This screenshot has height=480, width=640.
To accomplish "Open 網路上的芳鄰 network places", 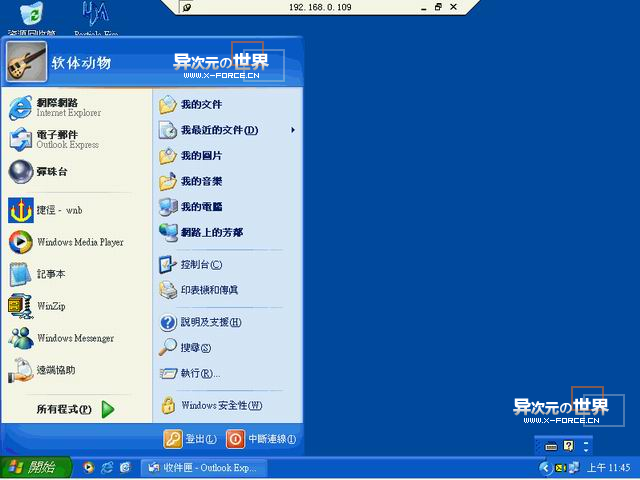I will 227,233.
